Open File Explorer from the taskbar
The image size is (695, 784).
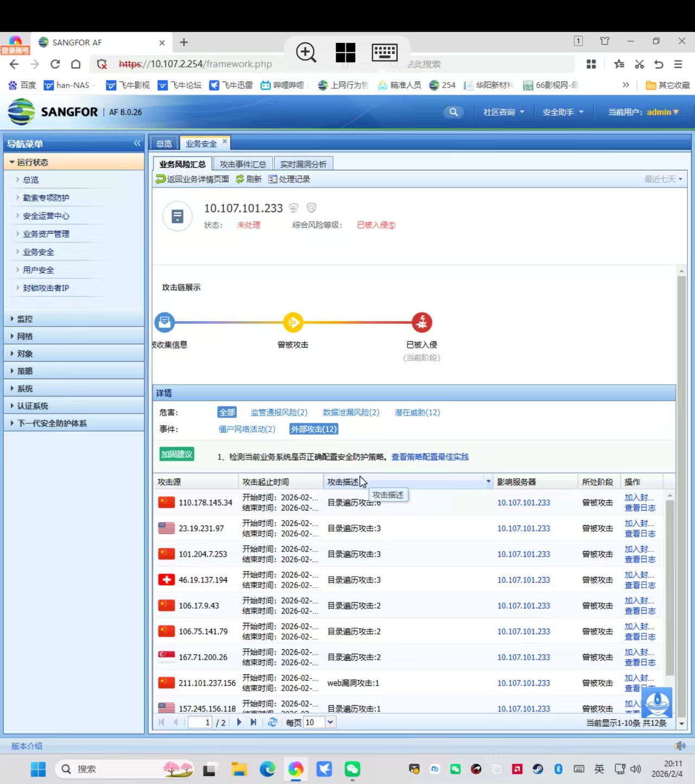tap(239, 769)
